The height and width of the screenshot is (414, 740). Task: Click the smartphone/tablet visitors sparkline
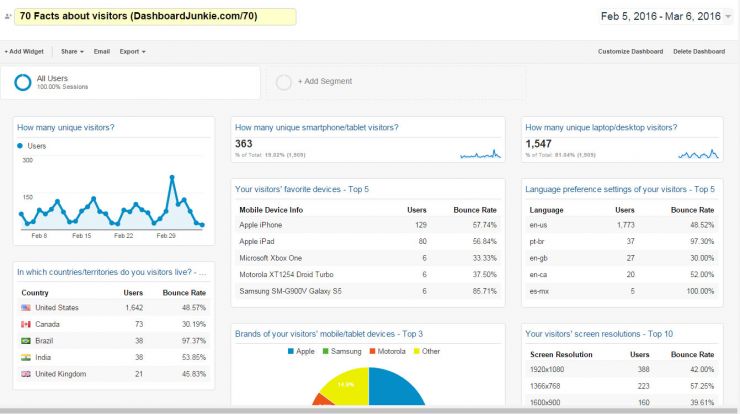(480, 154)
